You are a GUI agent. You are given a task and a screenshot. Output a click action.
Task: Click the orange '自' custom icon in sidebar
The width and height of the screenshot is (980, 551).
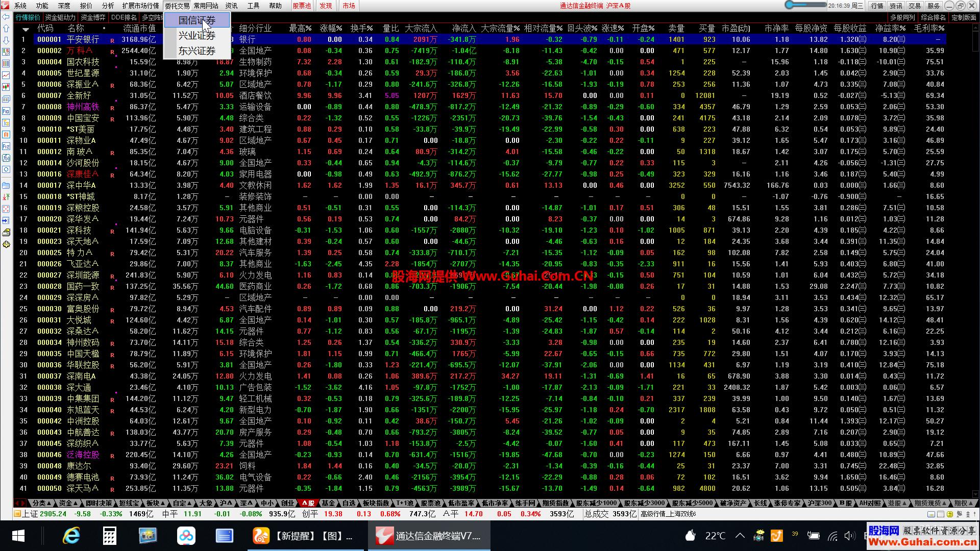click(6, 134)
